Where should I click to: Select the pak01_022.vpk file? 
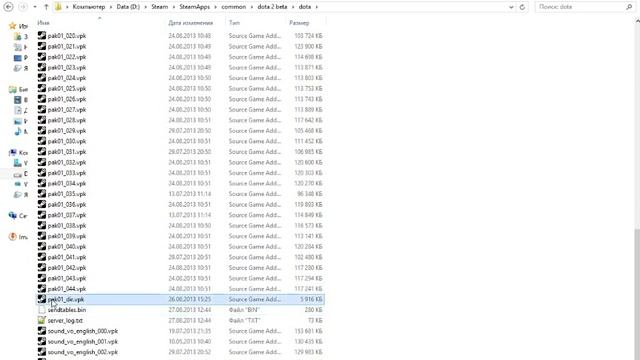tap(67, 57)
